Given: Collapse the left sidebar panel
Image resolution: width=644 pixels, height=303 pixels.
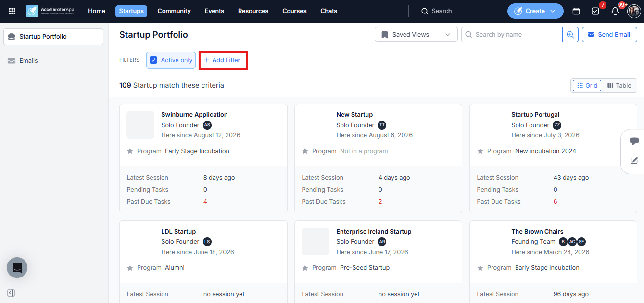Looking at the screenshot, I should [11, 293].
